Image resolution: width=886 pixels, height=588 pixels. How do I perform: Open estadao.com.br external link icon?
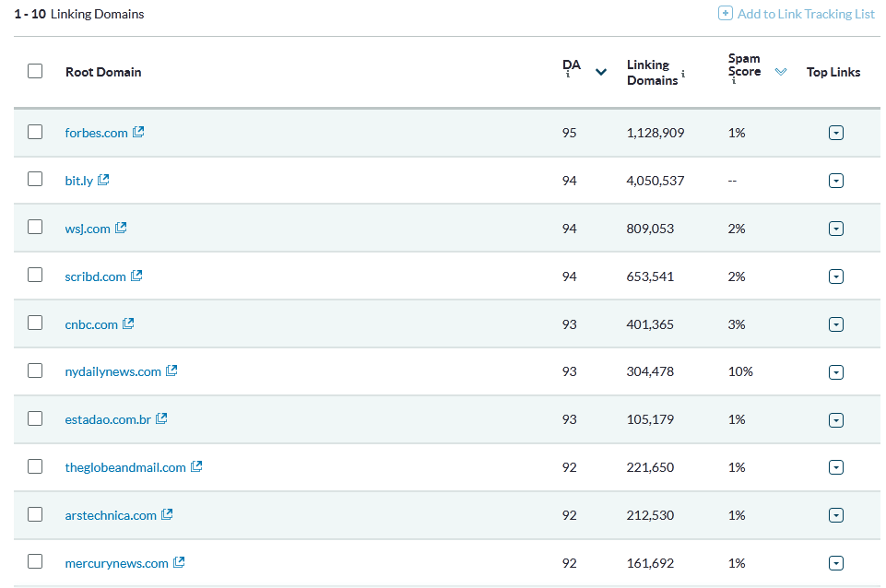click(161, 419)
